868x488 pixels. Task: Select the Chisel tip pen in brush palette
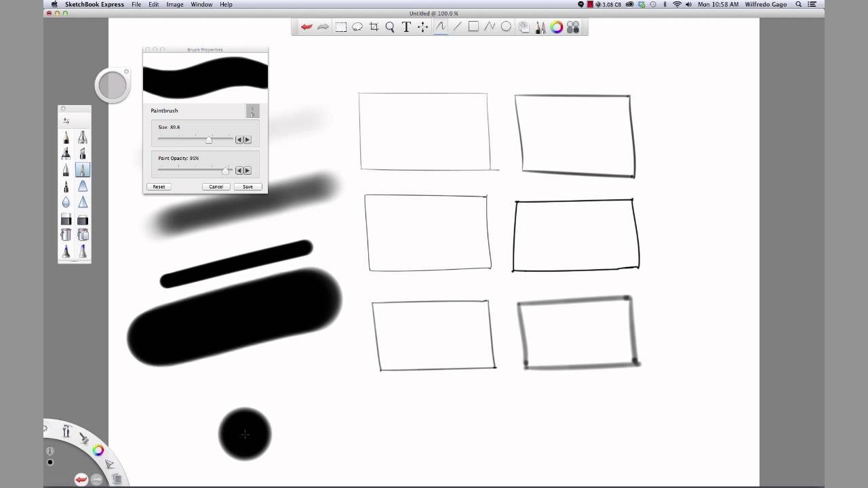click(82, 154)
